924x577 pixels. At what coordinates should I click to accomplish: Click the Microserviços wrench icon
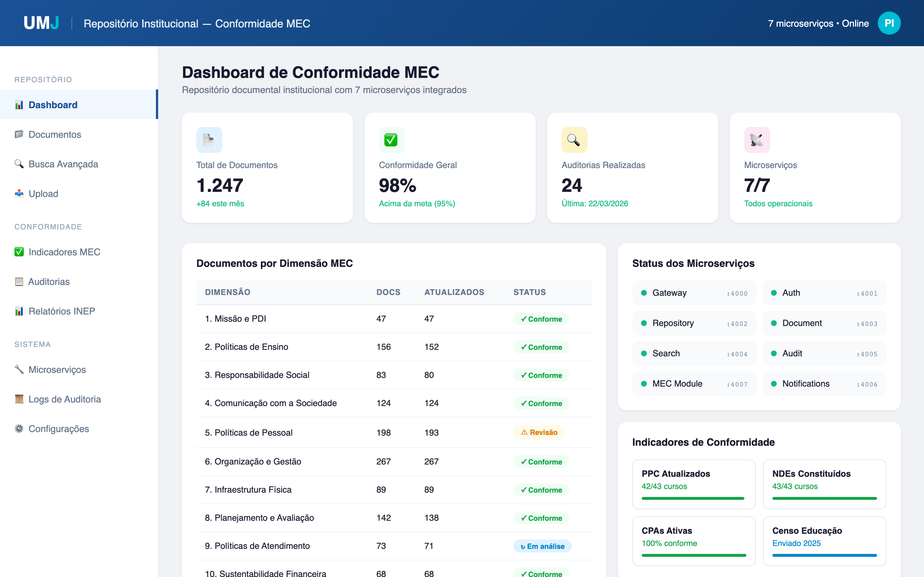coord(19,369)
